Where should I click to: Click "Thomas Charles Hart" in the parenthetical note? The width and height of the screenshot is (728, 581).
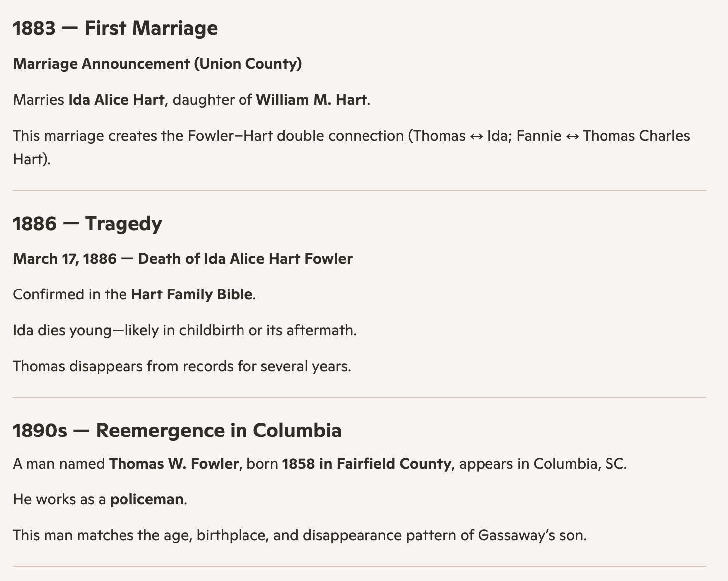coord(636,136)
